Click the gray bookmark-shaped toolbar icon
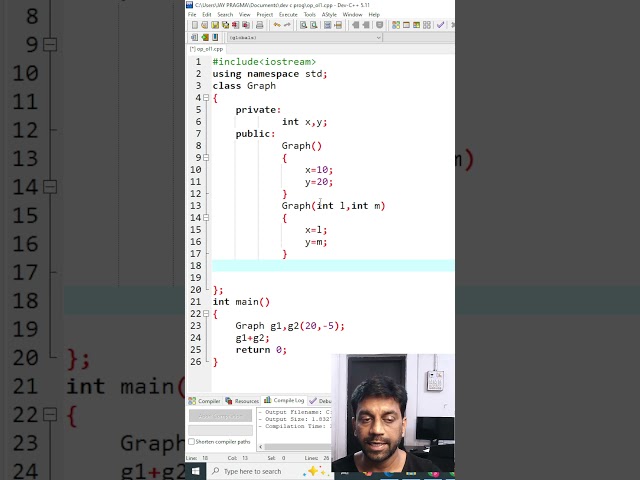The width and height of the screenshot is (640, 480). [x=380, y=25]
